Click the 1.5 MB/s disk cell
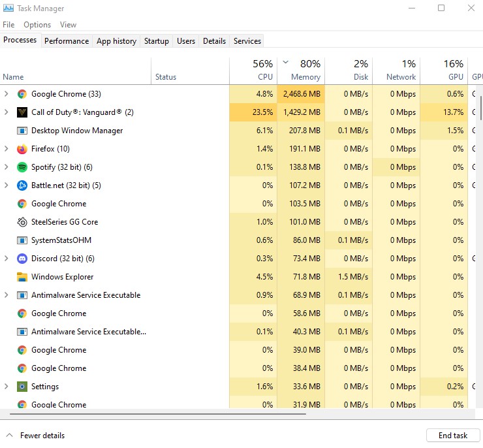This screenshot has height=448, width=483. coord(349,277)
